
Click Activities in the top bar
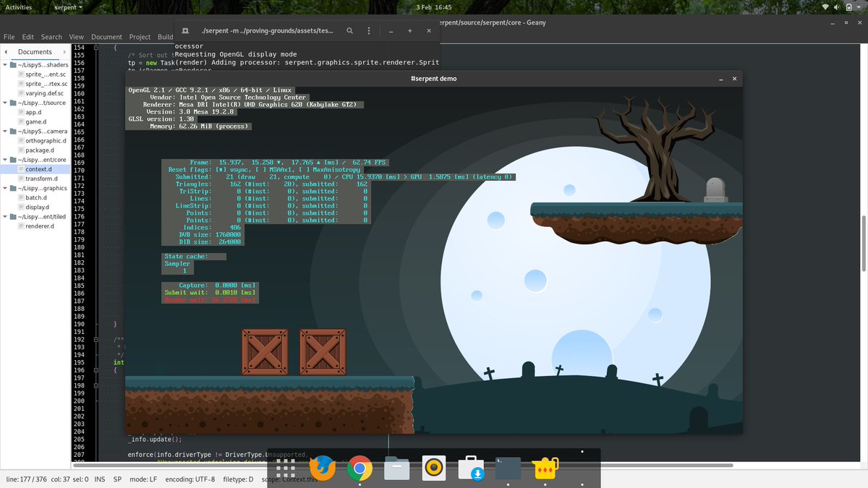(x=19, y=7)
